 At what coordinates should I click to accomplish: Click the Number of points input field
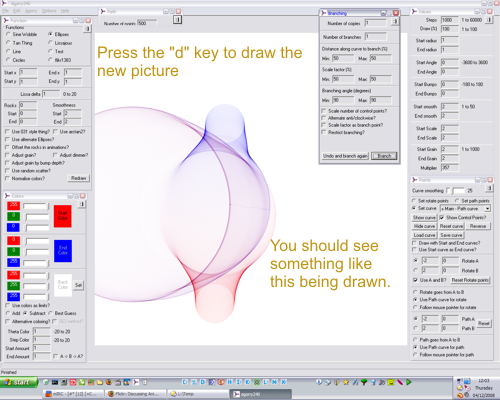(x=147, y=23)
